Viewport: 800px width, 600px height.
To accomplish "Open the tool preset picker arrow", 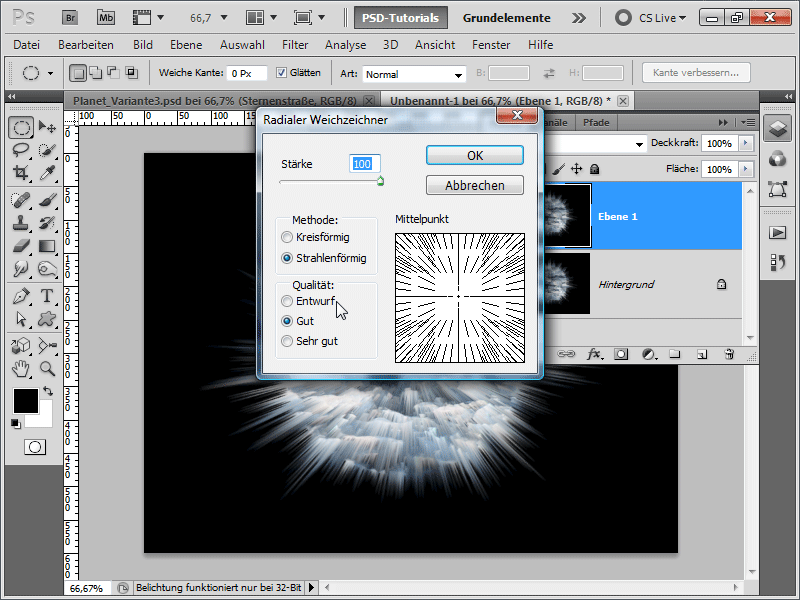I will pyautogui.click(x=50, y=73).
